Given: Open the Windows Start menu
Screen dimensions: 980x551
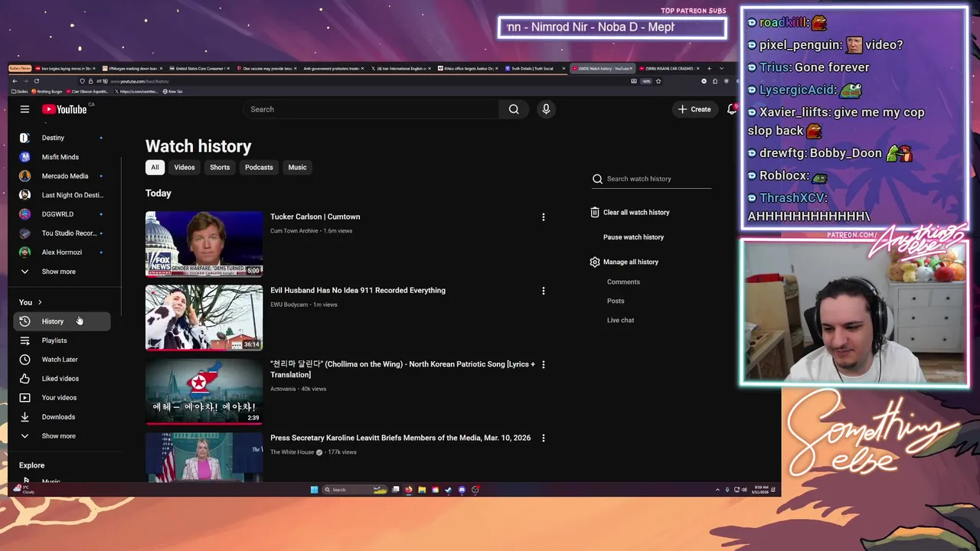Looking at the screenshot, I should point(314,490).
